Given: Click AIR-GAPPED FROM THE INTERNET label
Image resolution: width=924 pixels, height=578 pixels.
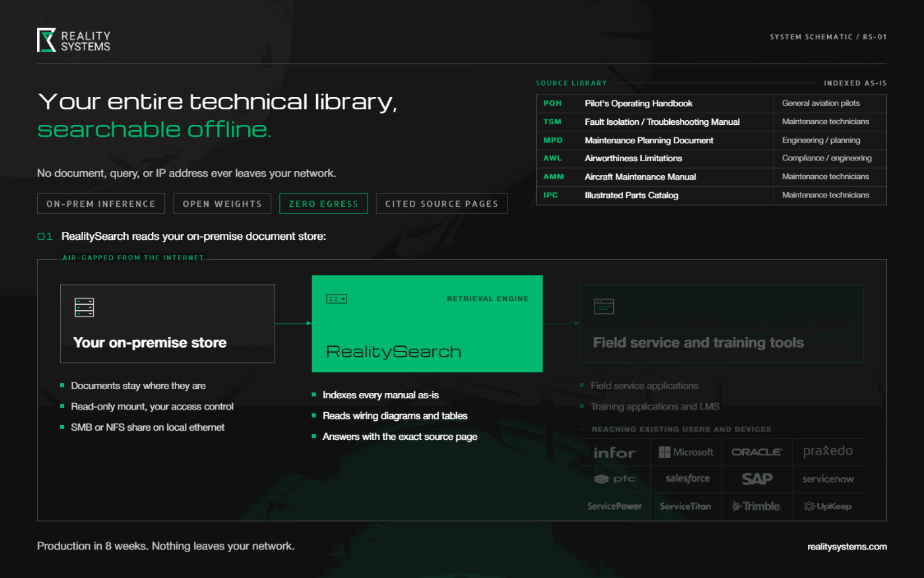Looking at the screenshot, I should (133, 258).
